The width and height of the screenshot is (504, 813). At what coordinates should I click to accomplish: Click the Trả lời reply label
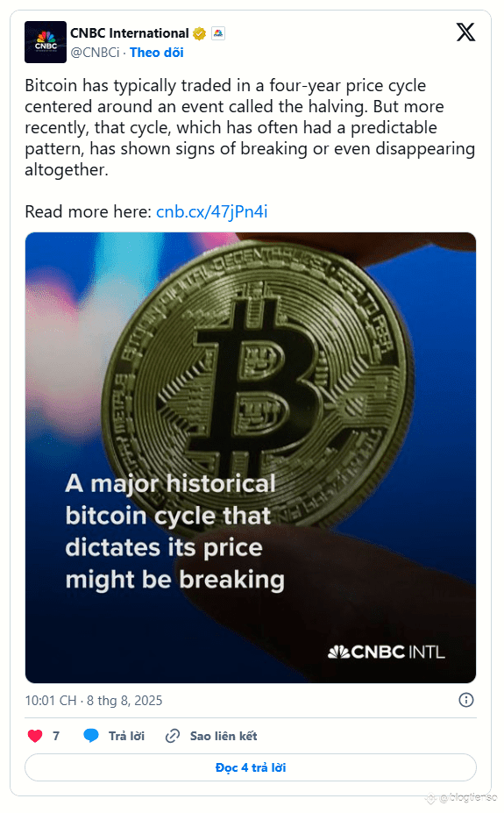[x=126, y=736]
